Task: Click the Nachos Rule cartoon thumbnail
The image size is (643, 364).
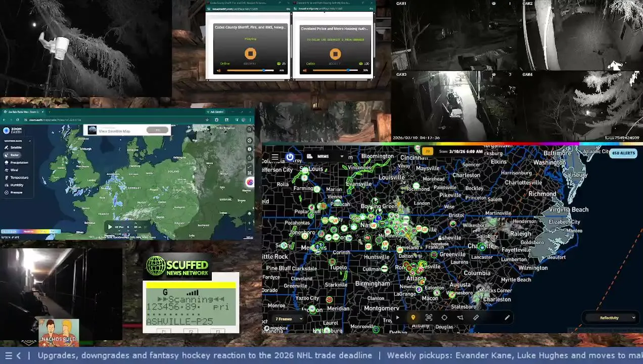Action: (x=59, y=332)
